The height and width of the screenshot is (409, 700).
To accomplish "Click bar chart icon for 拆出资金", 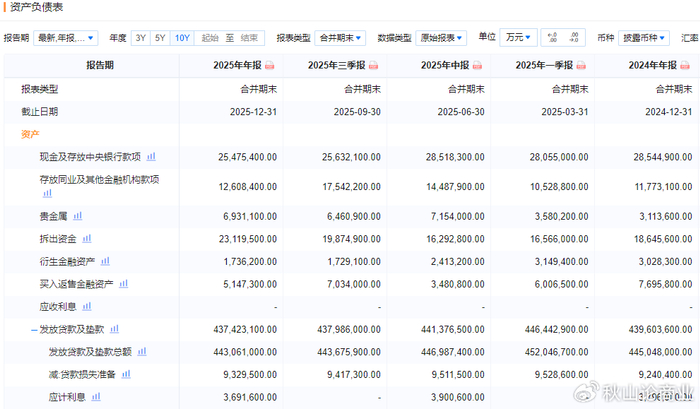I will (87, 238).
